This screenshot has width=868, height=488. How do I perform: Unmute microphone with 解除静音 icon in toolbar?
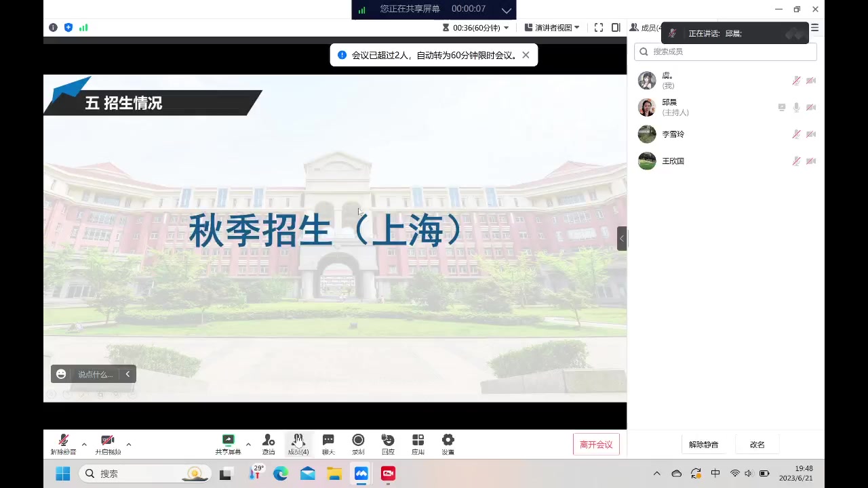pos(63,445)
